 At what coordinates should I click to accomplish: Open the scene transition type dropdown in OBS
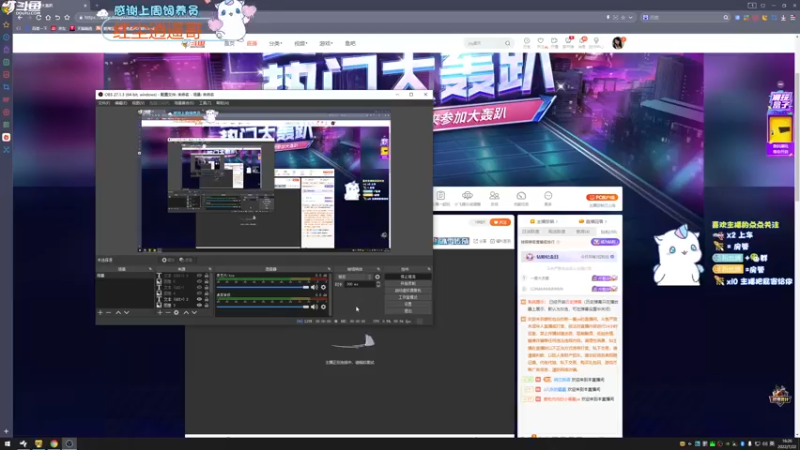(354, 277)
